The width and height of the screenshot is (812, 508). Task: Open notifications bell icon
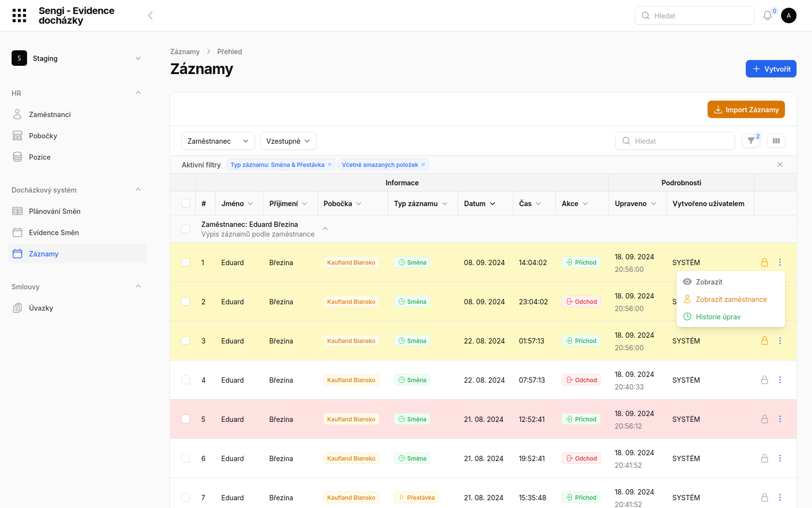(768, 15)
